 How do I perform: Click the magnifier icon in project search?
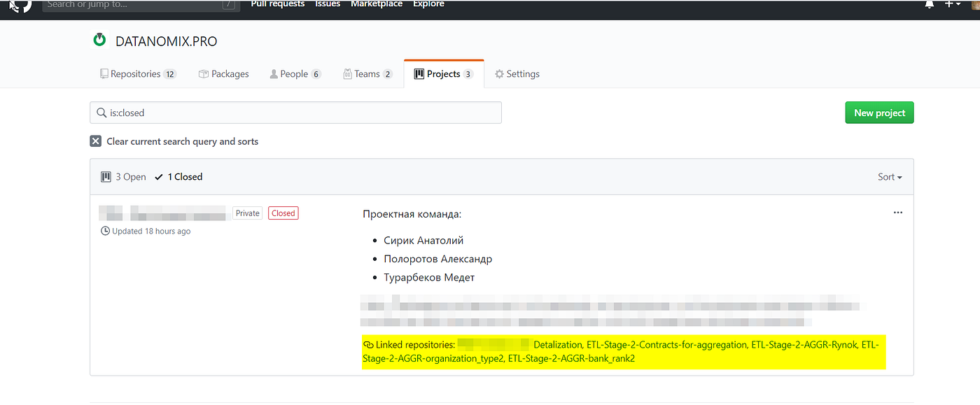(101, 113)
